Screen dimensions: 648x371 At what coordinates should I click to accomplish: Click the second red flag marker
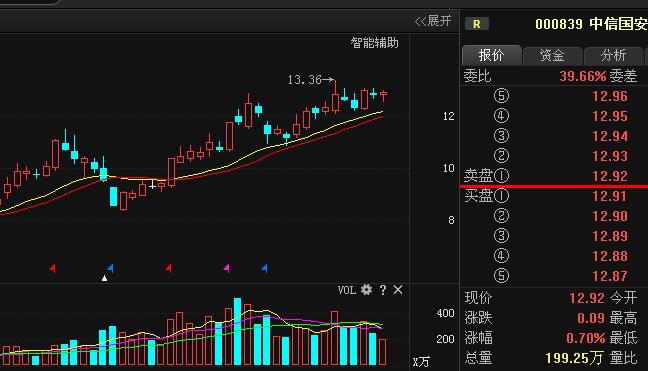[168, 269]
